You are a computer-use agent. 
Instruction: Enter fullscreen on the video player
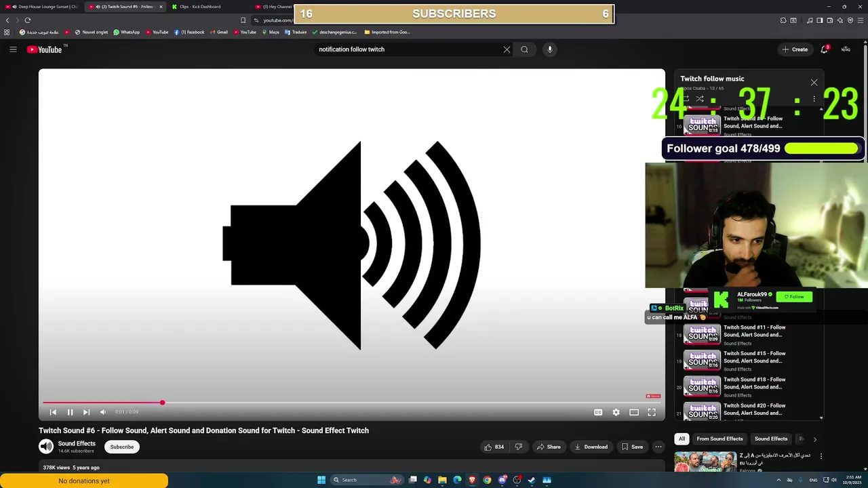click(652, 412)
